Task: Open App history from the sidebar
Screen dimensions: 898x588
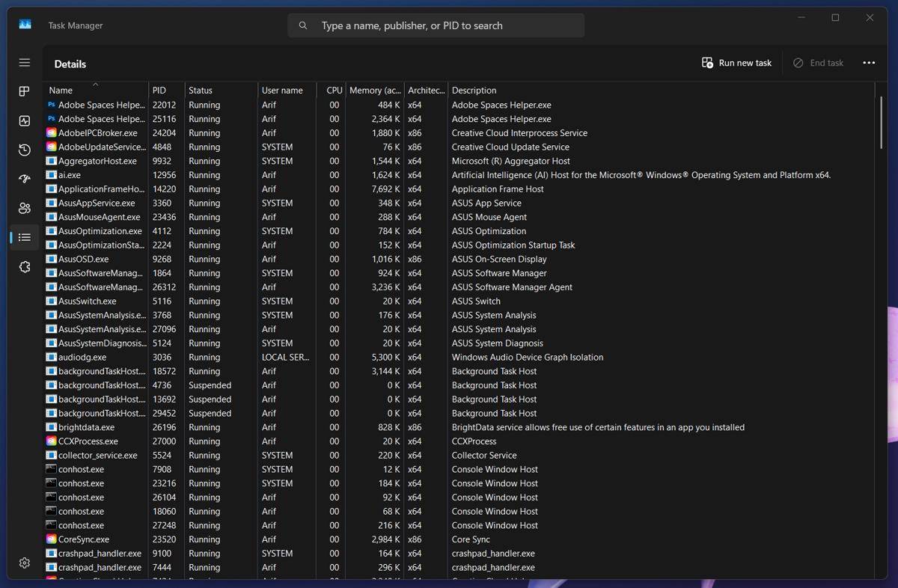Action: point(25,150)
